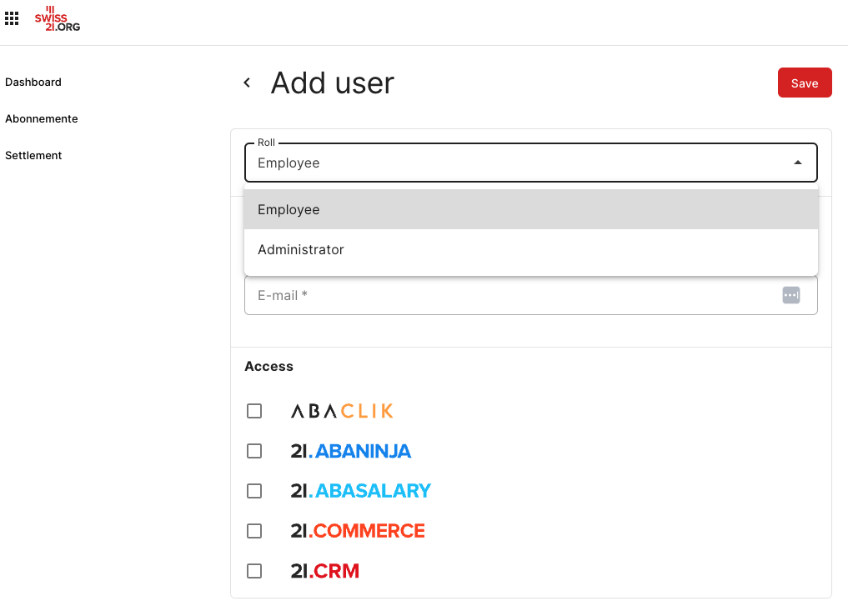
Task: Click the 21.Commerce logo
Action: pyautogui.click(x=358, y=531)
